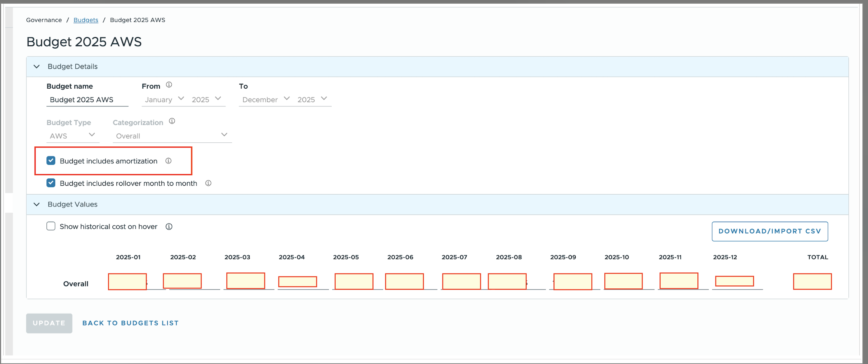Collapse the Budget Values section
Image resolution: width=868 pixels, height=364 pixels.
point(37,205)
